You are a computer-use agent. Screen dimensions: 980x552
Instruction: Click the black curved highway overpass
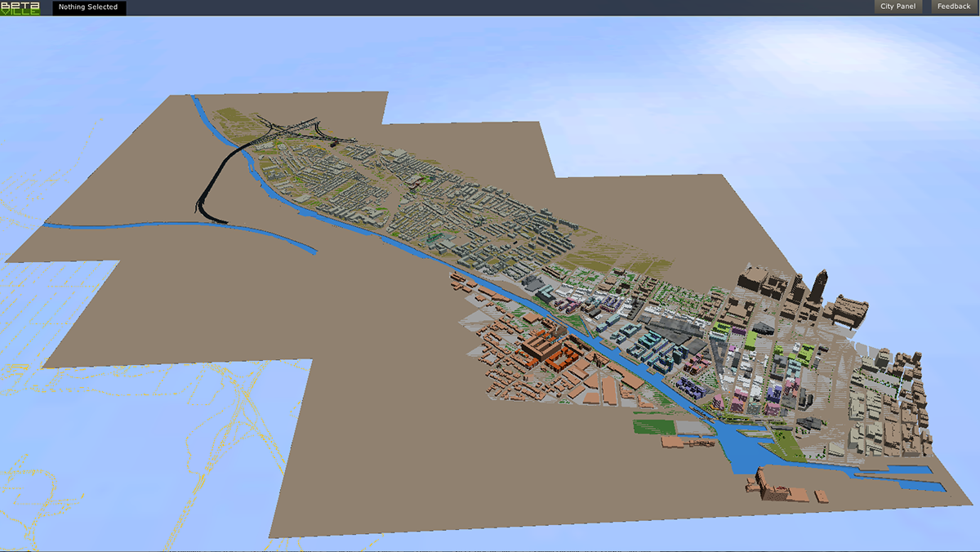point(214,181)
